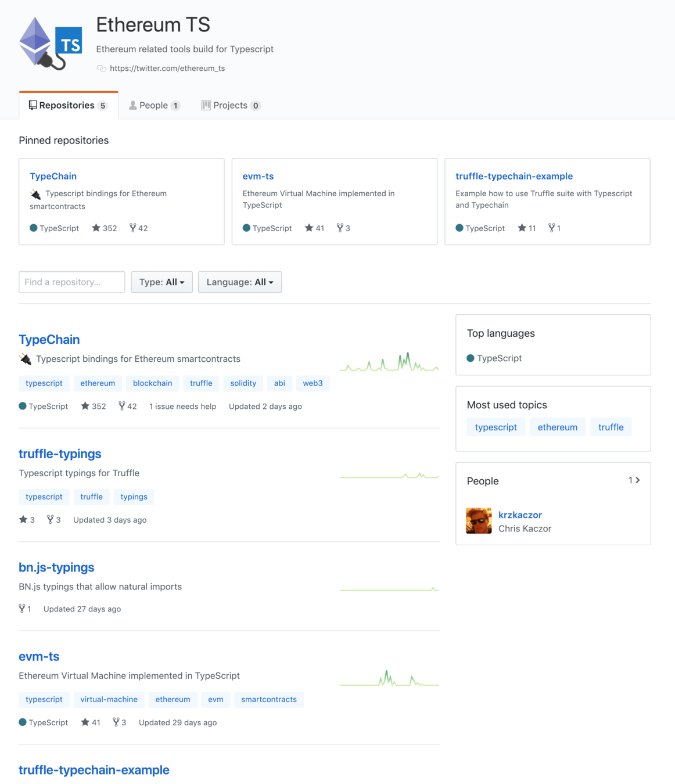Click the star count 352 in pinned TypeChain card
The height and width of the screenshot is (784, 675).
(105, 228)
